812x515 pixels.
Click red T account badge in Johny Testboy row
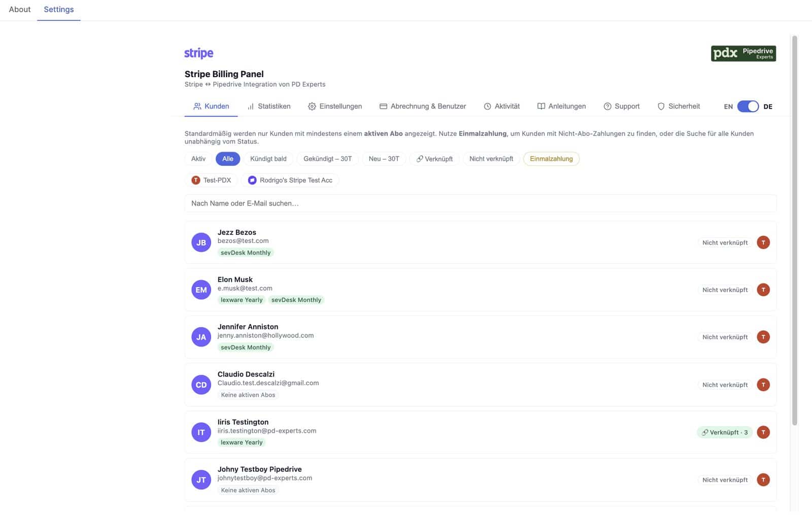[763, 479]
